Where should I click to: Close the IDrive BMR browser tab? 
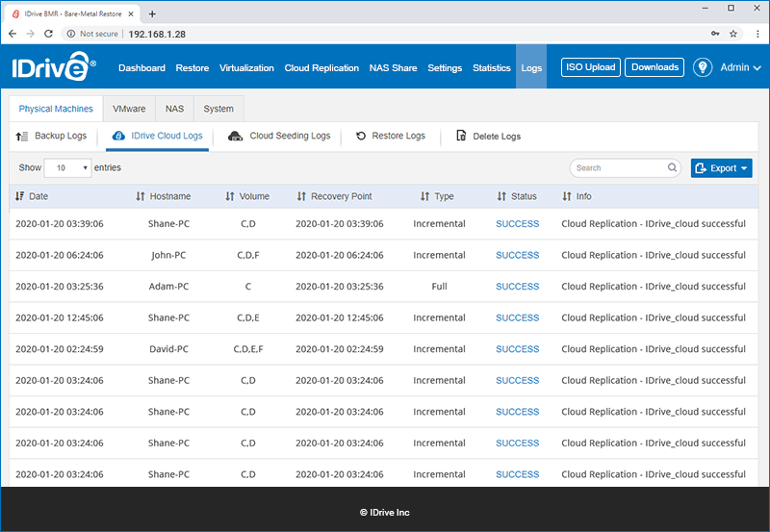(x=131, y=13)
